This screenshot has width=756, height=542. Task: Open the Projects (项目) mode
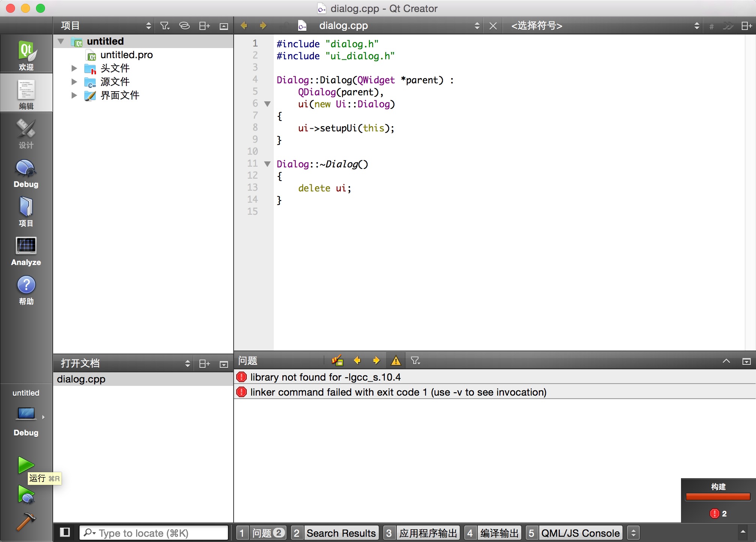pos(26,212)
